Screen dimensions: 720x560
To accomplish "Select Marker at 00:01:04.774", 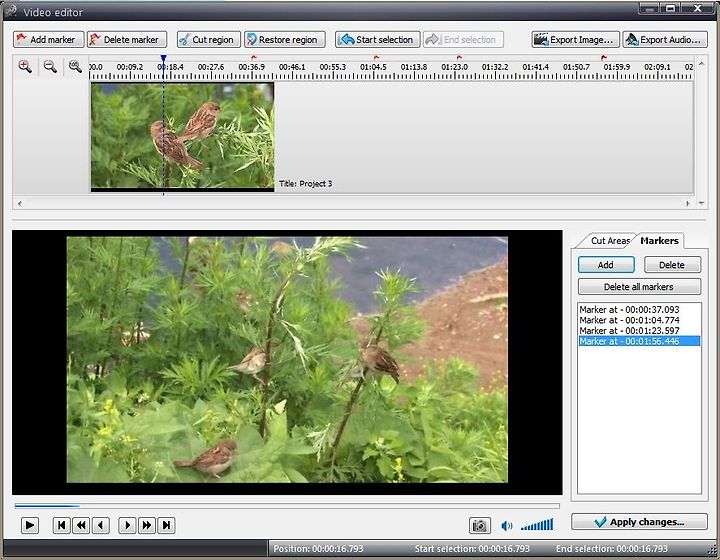I will coord(639,320).
